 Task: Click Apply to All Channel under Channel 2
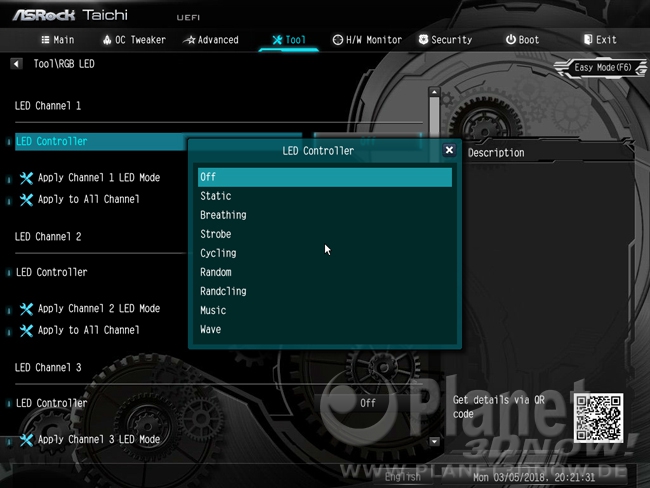tap(88, 330)
